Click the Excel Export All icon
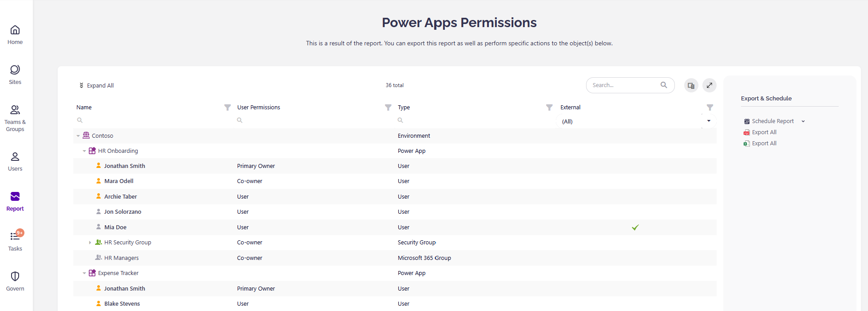The width and height of the screenshot is (868, 311). (x=747, y=144)
